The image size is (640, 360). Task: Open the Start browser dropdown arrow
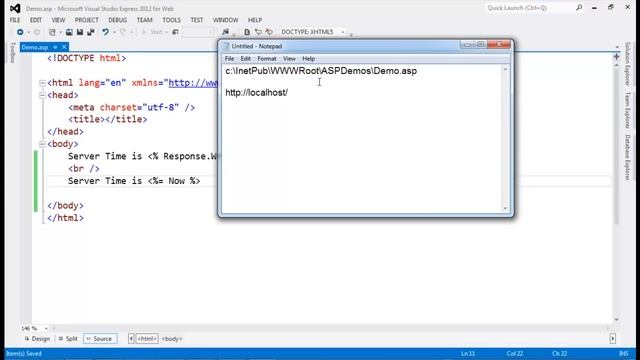167,32
